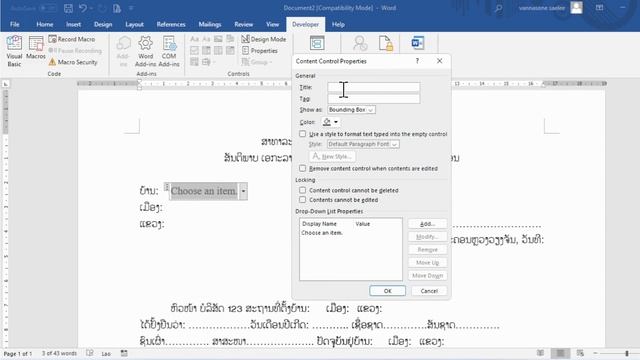This screenshot has width=640, height=360.
Task: Open the user account picture
Action: coord(576,8)
